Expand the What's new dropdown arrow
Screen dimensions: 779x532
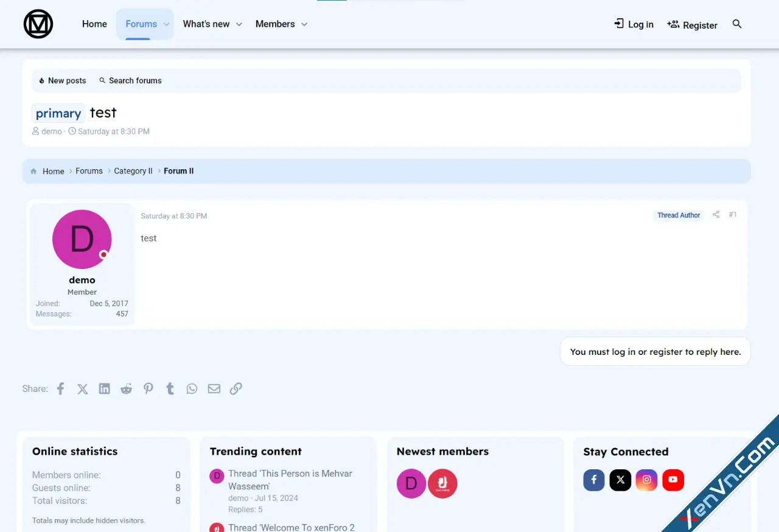(x=239, y=24)
